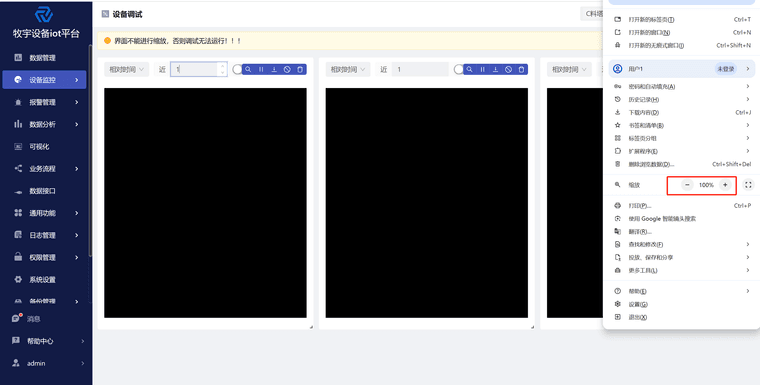Viewport: 760px width, 385px height.
Task: Open 设置 from the Chrome menu
Action: point(681,305)
